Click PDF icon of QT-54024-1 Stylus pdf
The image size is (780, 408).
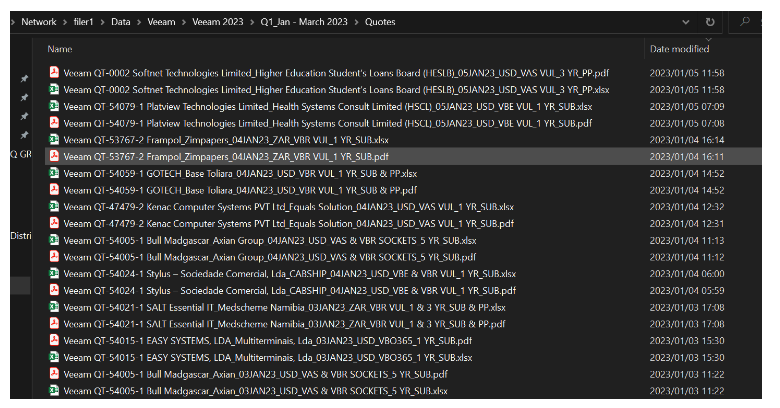[x=54, y=290]
